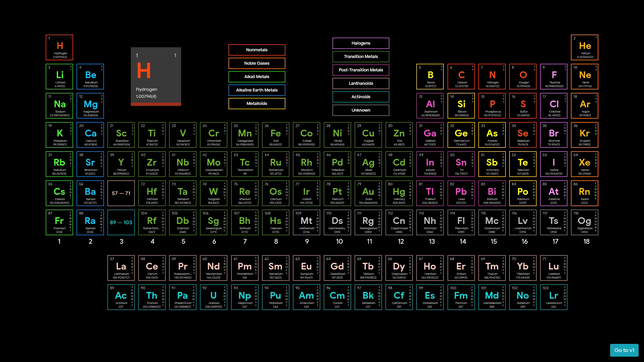Expand the 89—103 actinoid placeholder tile
The image size is (644, 362).
121,222
